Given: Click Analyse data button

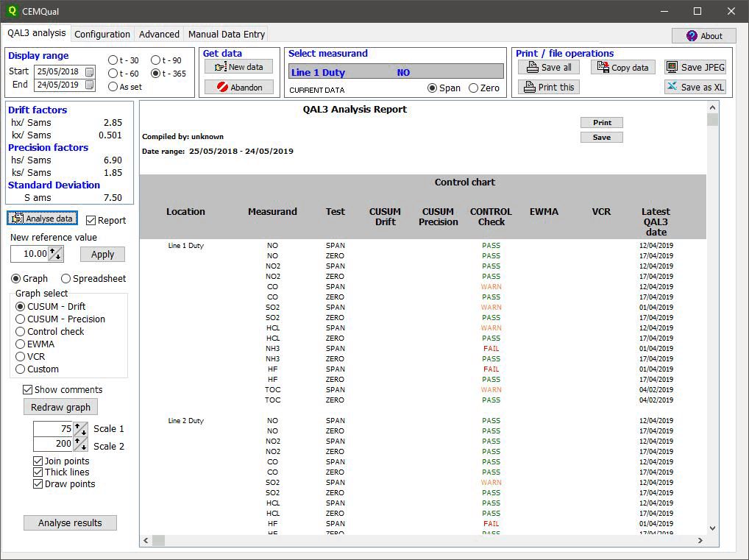Looking at the screenshot, I should pyautogui.click(x=42, y=219).
